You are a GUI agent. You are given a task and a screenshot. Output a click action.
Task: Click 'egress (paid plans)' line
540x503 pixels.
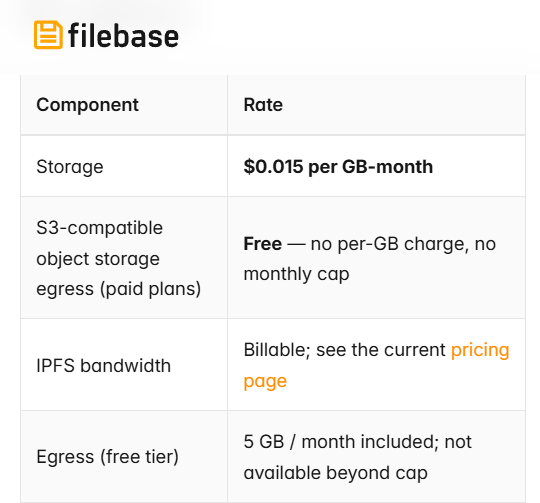118,289
